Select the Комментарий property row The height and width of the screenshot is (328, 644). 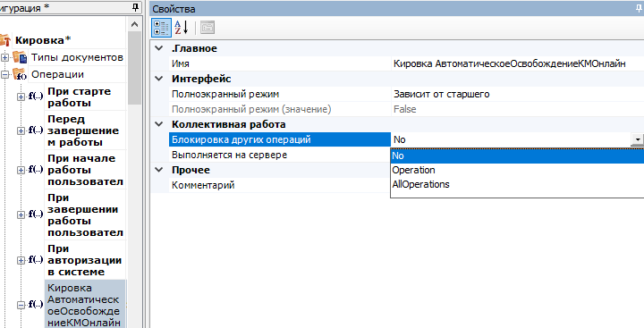pos(280,185)
